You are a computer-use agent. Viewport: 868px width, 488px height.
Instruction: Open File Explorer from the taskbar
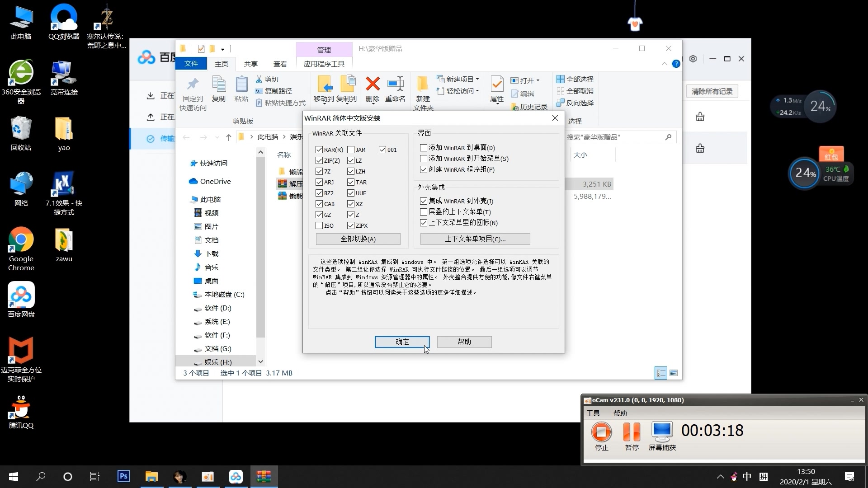151,476
